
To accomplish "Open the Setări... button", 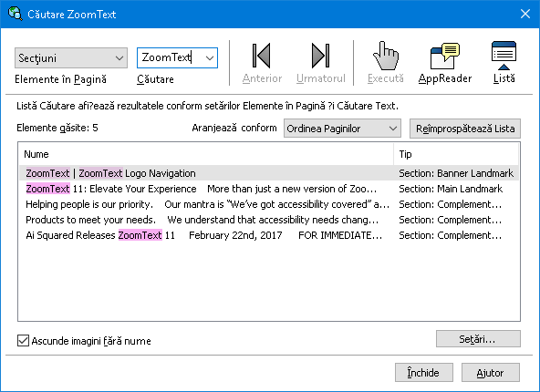I will coord(478,339).
